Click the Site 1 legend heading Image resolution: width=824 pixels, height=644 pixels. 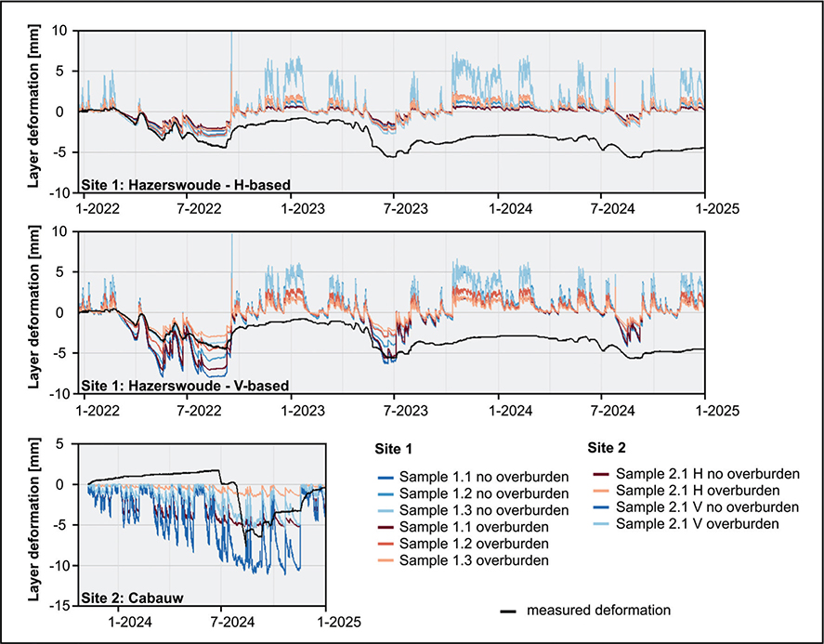click(394, 450)
